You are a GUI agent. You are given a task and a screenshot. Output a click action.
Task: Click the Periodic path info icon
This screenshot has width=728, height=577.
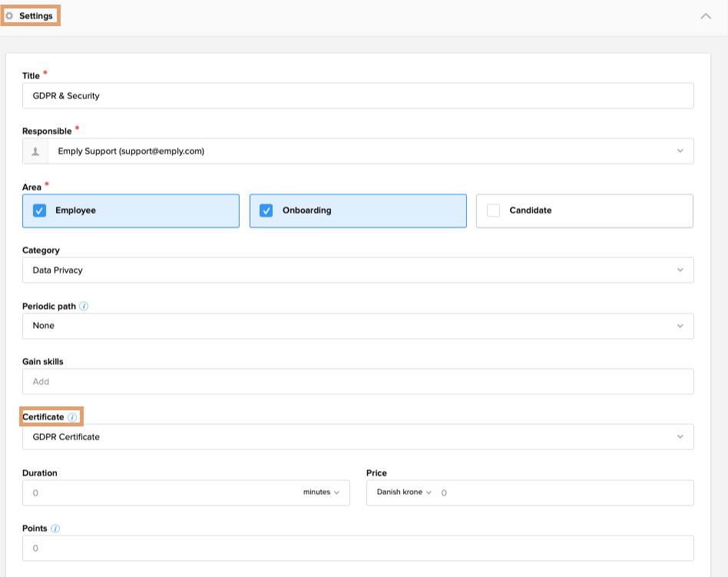84,306
